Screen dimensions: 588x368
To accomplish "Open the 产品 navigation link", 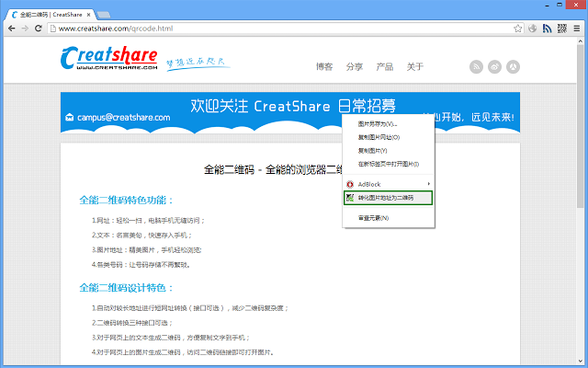I will coord(385,67).
